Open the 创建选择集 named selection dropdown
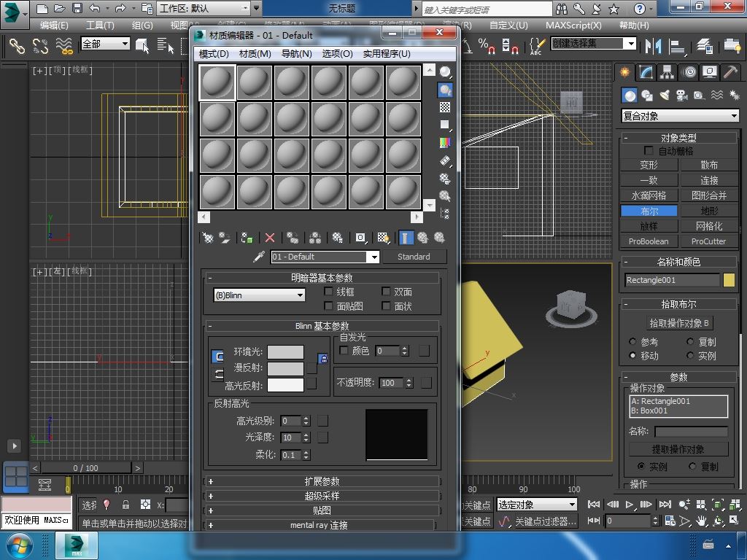747x560 pixels. pos(594,43)
